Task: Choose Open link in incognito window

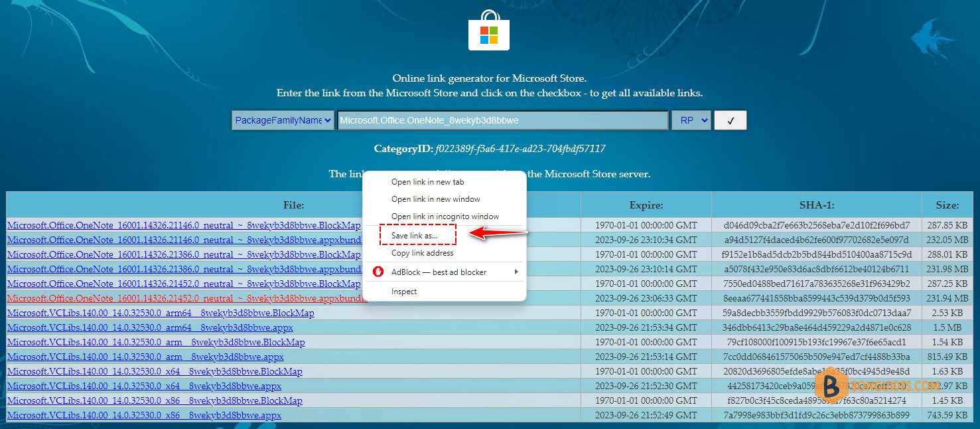Action: (x=445, y=216)
